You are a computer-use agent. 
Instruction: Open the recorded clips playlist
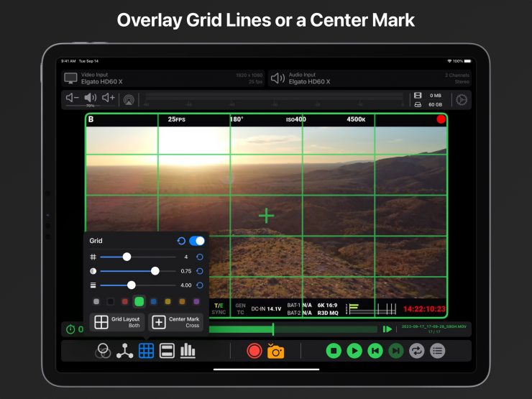437,351
